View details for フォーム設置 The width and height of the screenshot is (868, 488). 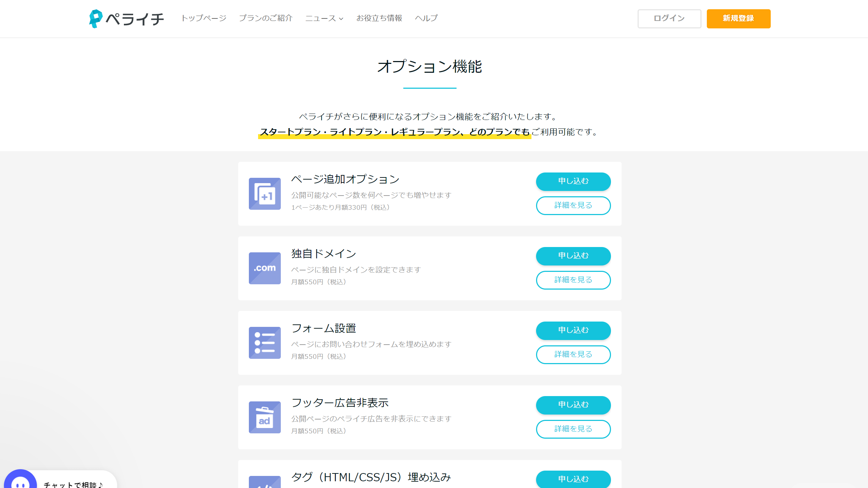(573, 355)
